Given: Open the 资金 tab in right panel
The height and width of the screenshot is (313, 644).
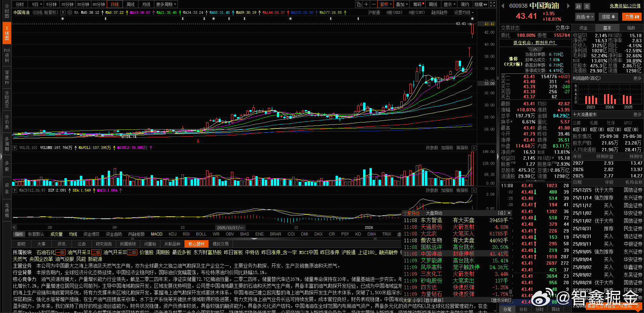Looking at the screenshot, I should [583, 28].
